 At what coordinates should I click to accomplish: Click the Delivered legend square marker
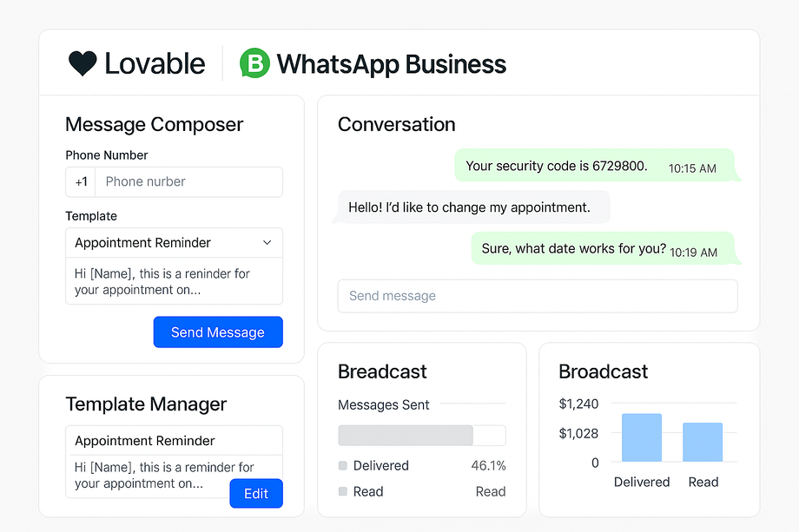[342, 466]
